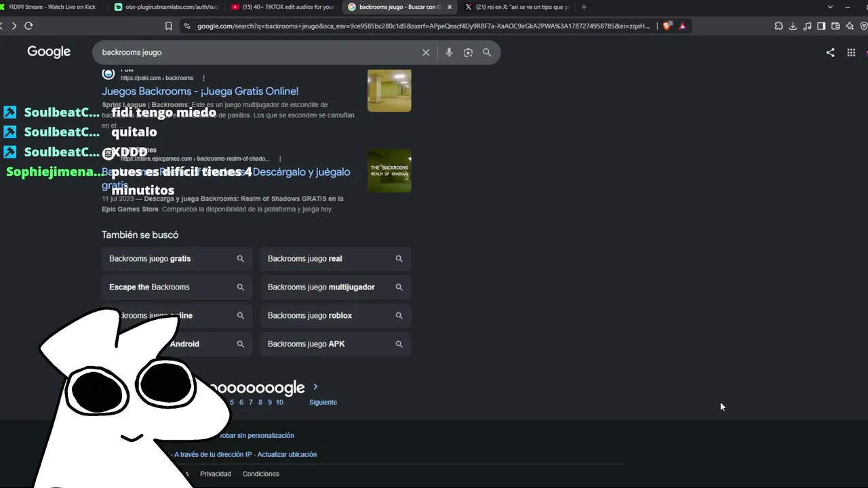Viewport: 868px width, 488px height.
Task: Switch to the FIDIPI Stream Kick tab
Action: [x=53, y=7]
